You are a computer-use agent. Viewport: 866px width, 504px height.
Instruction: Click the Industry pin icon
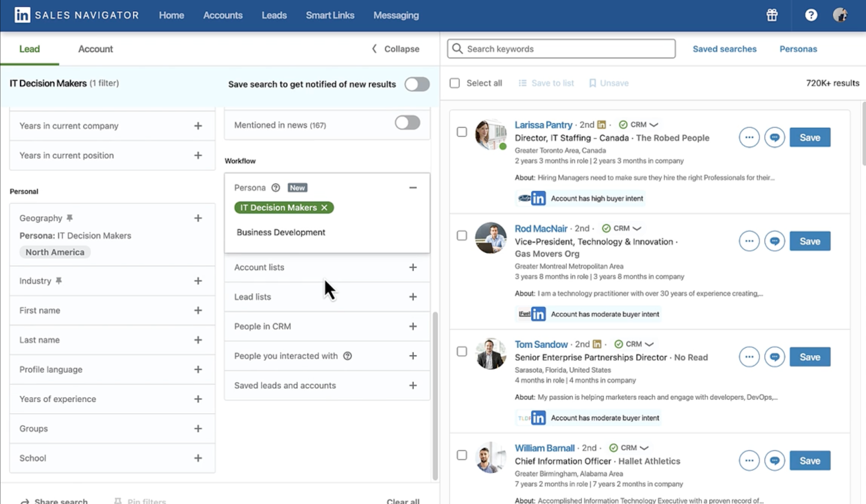tap(58, 281)
